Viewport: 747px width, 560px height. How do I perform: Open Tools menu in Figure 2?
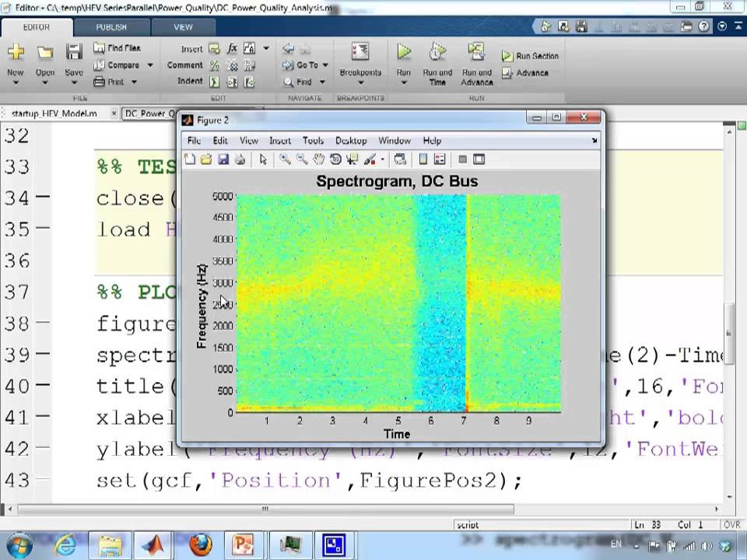tap(313, 141)
